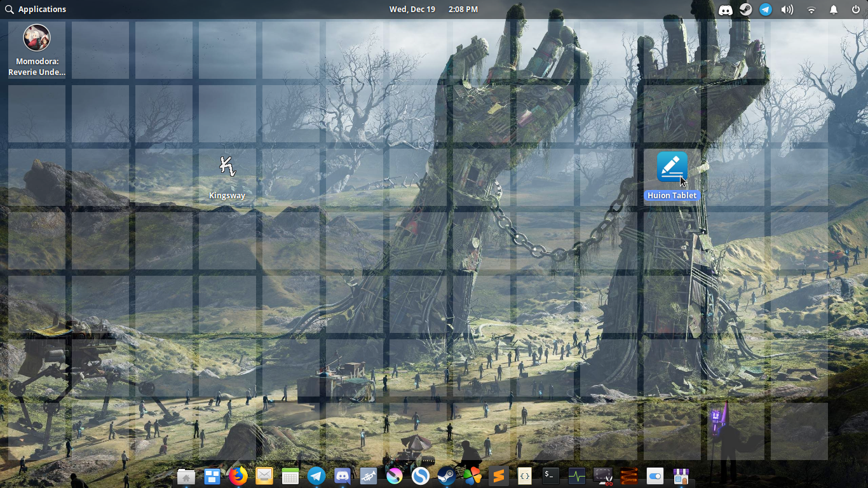Open Simplenote from the dock

(x=421, y=476)
